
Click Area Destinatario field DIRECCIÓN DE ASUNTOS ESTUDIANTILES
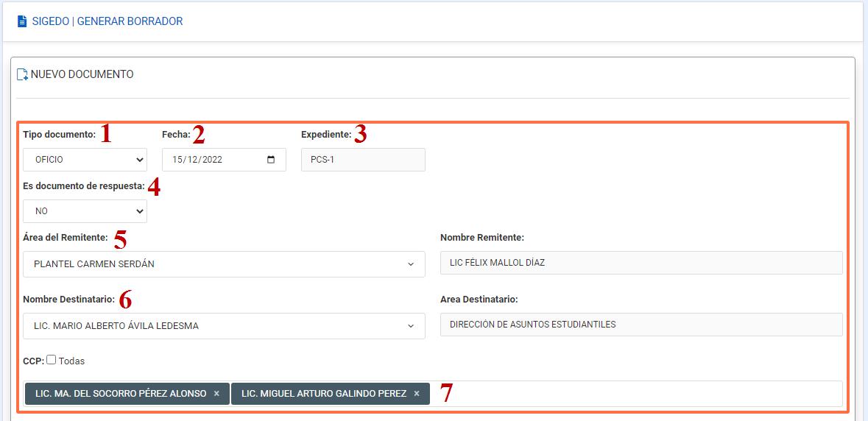pos(641,325)
